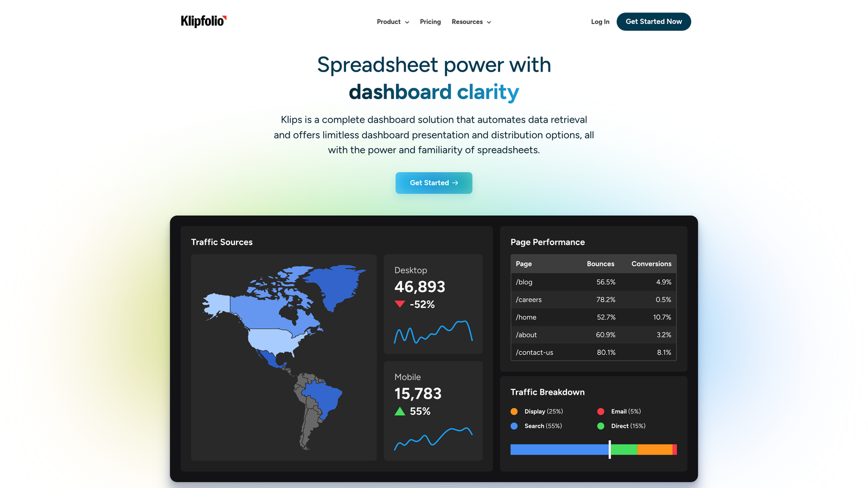
Task: Click the red down triangle beside -52%
Action: [x=400, y=304]
